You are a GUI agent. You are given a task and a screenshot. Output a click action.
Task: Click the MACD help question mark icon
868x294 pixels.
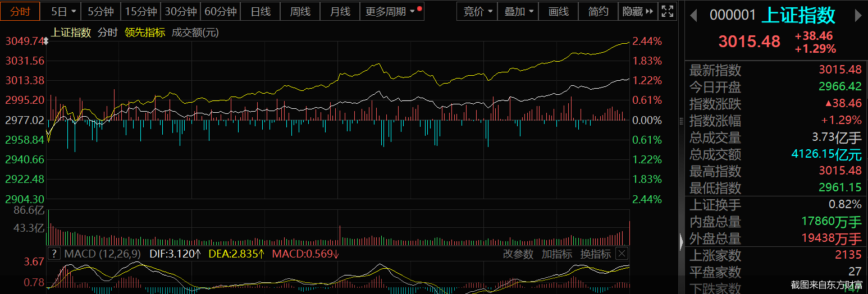point(54,254)
